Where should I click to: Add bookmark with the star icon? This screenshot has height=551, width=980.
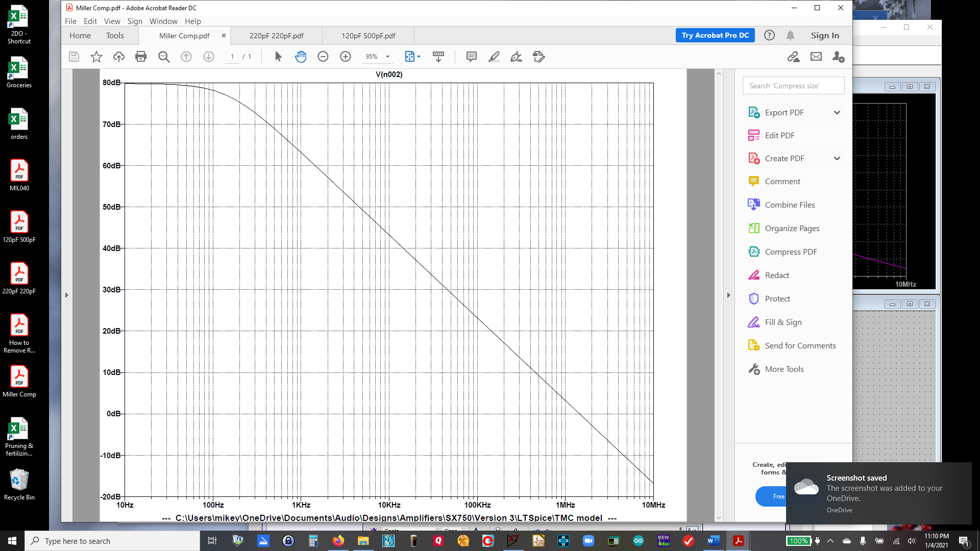(x=96, y=57)
